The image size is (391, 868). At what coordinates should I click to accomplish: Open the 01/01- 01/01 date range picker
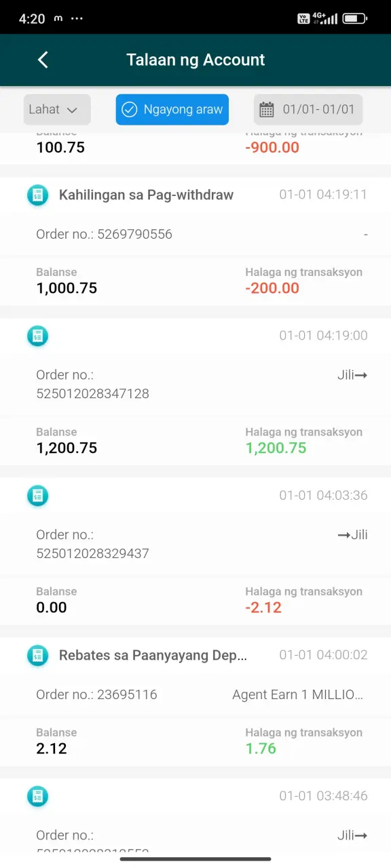pyautogui.click(x=308, y=109)
